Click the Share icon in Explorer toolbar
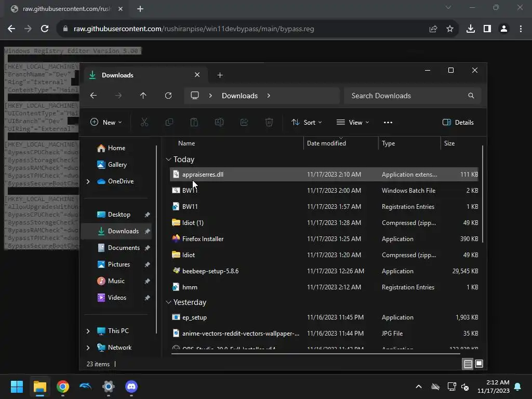This screenshot has height=399, width=532. click(244, 123)
